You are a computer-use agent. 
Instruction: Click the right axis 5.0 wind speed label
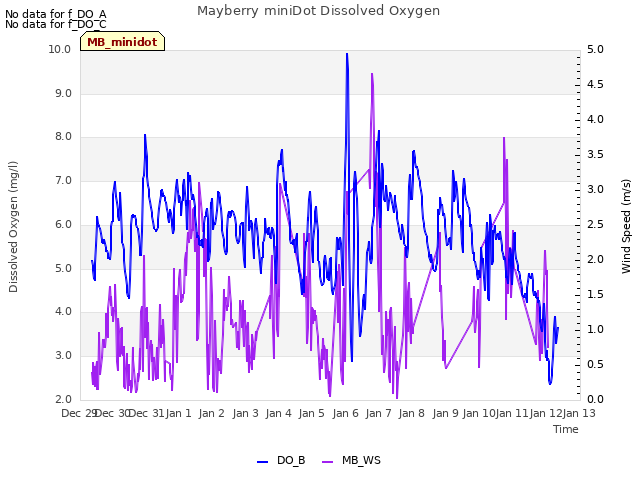pos(595,49)
